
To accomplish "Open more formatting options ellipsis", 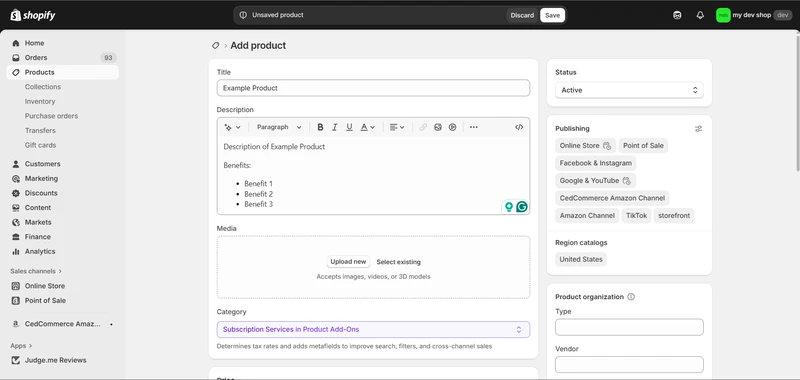I will click(474, 127).
